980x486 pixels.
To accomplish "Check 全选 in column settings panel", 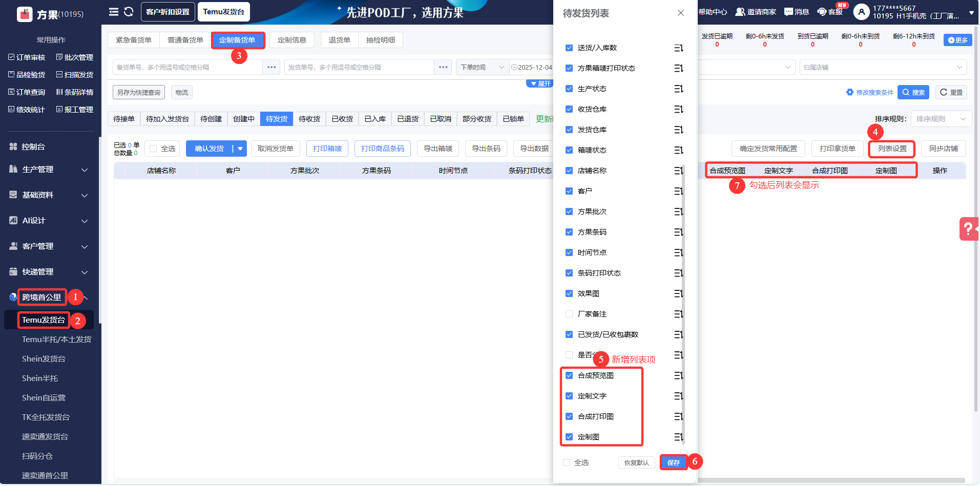I will [567, 462].
